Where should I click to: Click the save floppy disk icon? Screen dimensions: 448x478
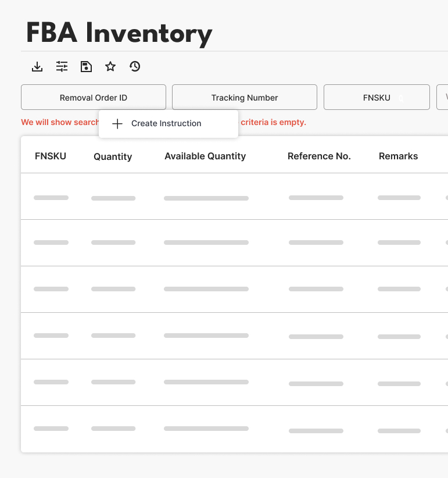coord(86,66)
